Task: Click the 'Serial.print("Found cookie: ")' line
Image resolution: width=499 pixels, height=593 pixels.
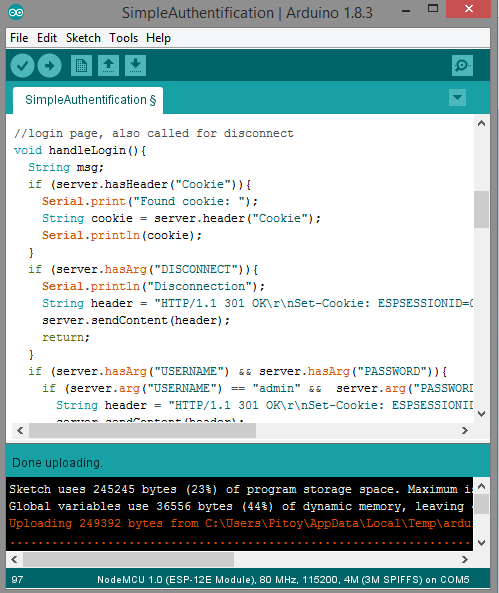Action: (x=150, y=202)
